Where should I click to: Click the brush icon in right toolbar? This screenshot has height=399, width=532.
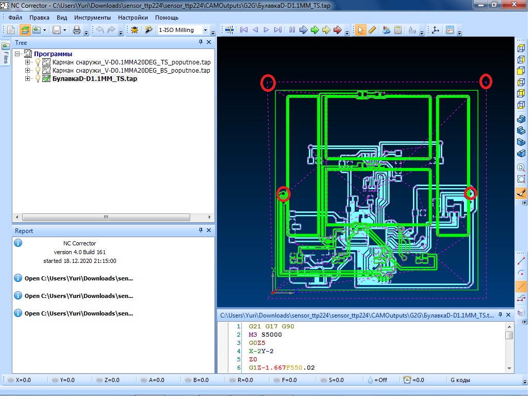[x=521, y=193]
